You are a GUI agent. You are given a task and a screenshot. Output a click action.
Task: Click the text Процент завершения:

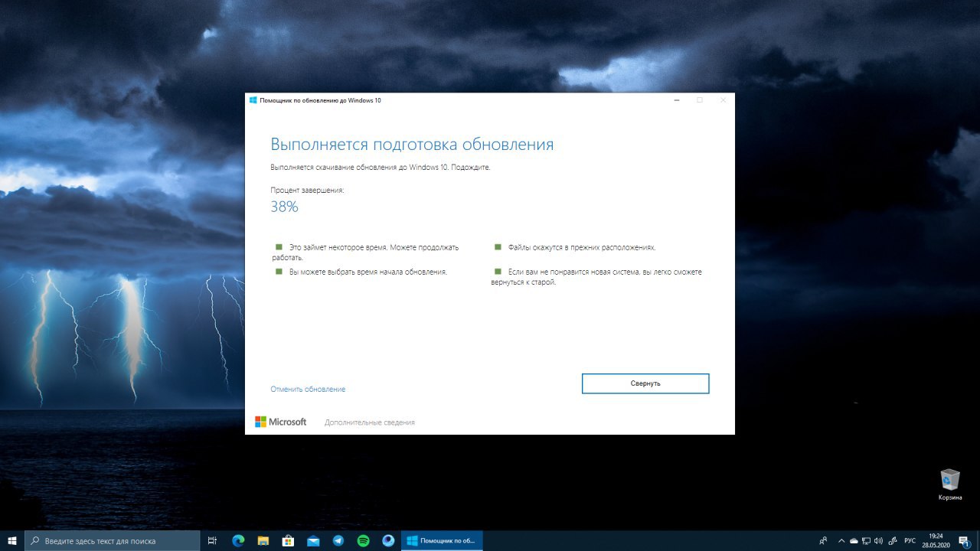(x=307, y=190)
